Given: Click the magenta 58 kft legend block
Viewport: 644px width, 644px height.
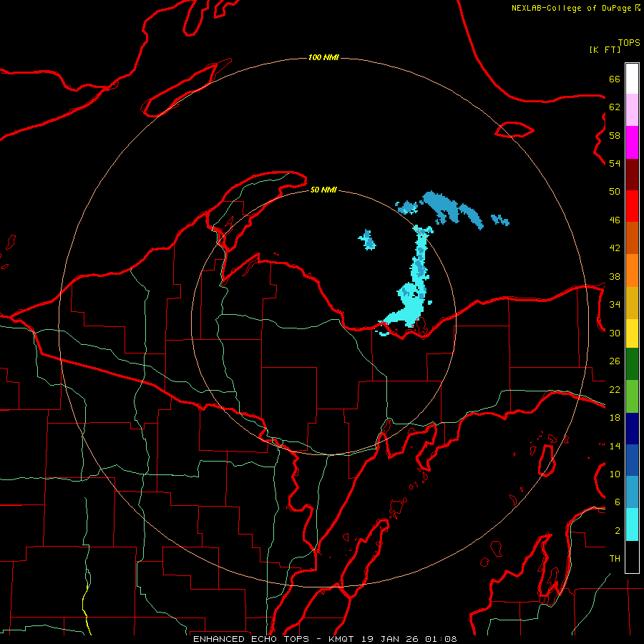Looking at the screenshot, I should click(x=632, y=142).
